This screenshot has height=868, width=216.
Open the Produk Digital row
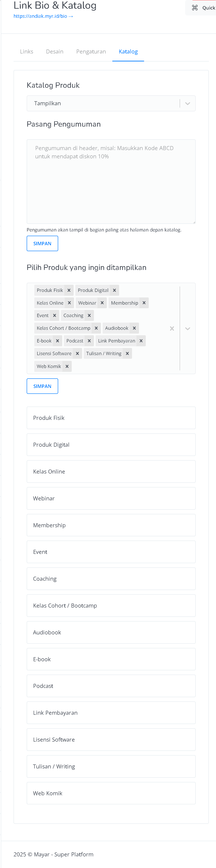coord(111,445)
